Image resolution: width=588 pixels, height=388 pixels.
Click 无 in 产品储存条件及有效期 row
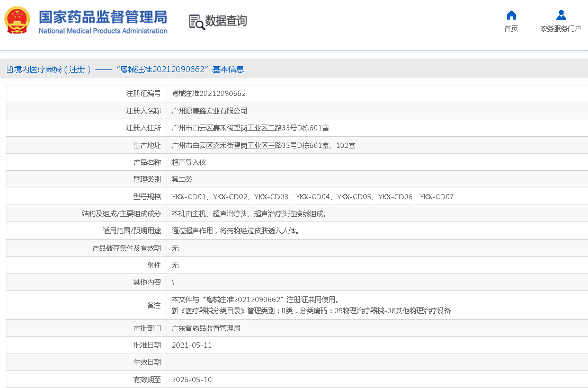(x=175, y=248)
